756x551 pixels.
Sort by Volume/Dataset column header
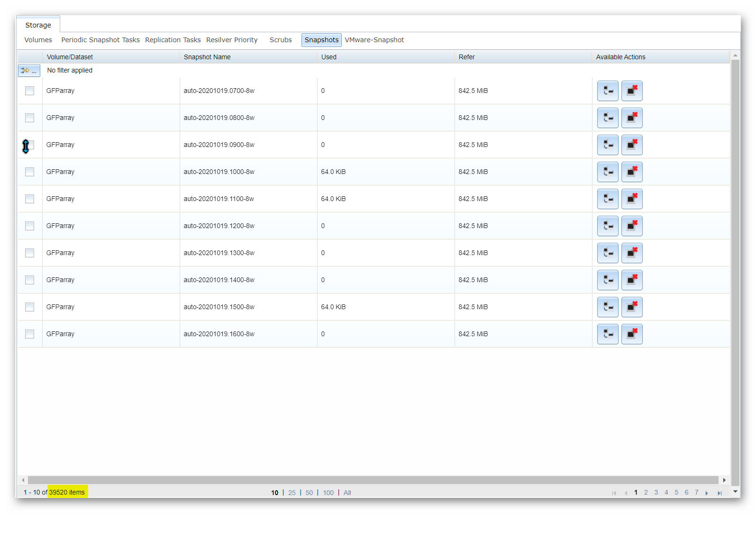coord(111,57)
